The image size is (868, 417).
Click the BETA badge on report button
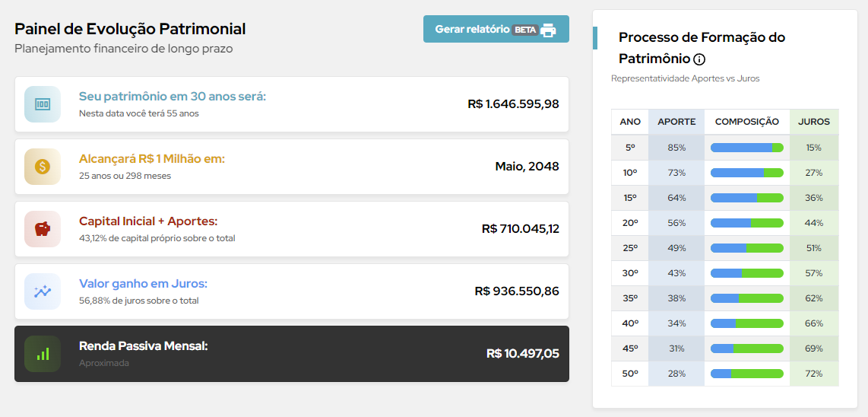point(525,30)
